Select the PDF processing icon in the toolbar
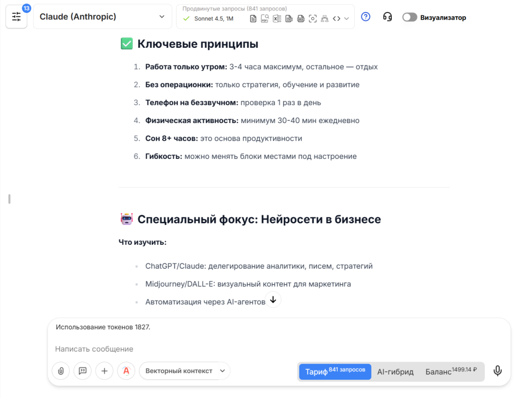Image resolution: width=532 pixels, height=398 pixels. 265,18
